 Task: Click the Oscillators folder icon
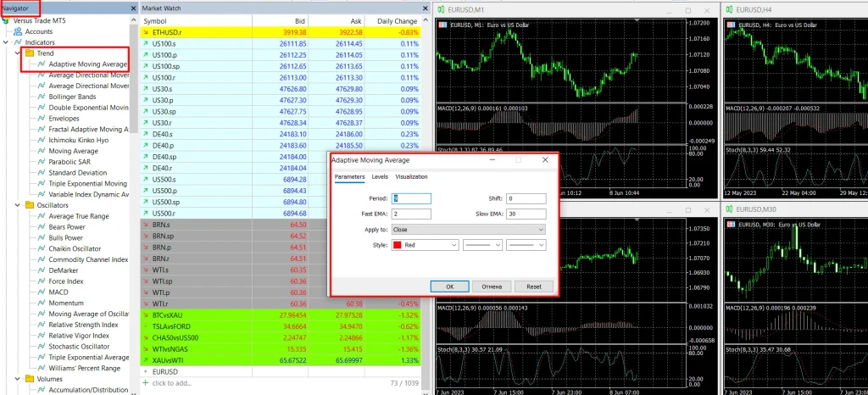[30, 205]
